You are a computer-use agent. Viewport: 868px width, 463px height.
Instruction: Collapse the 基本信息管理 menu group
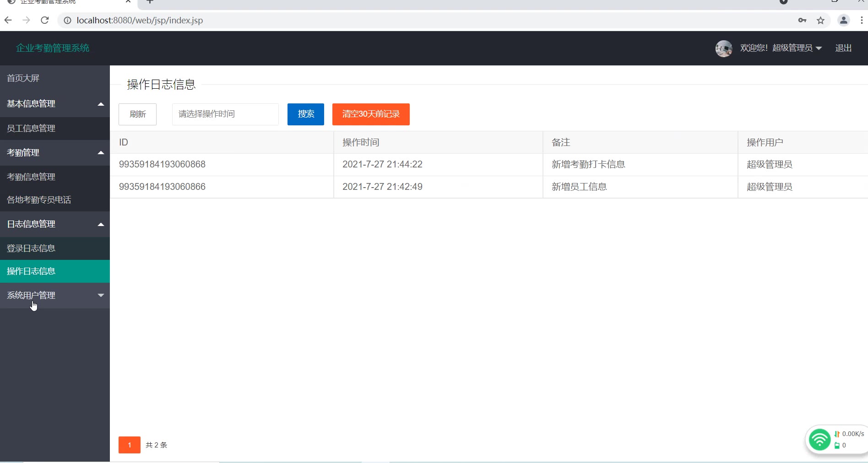click(55, 104)
